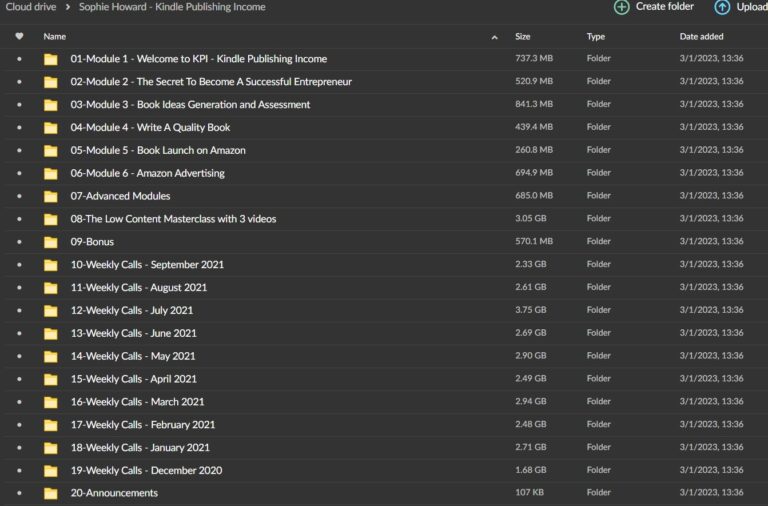The width and height of the screenshot is (768, 506).
Task: Toggle favorite dot for 20-Announcements row
Action: [19, 493]
